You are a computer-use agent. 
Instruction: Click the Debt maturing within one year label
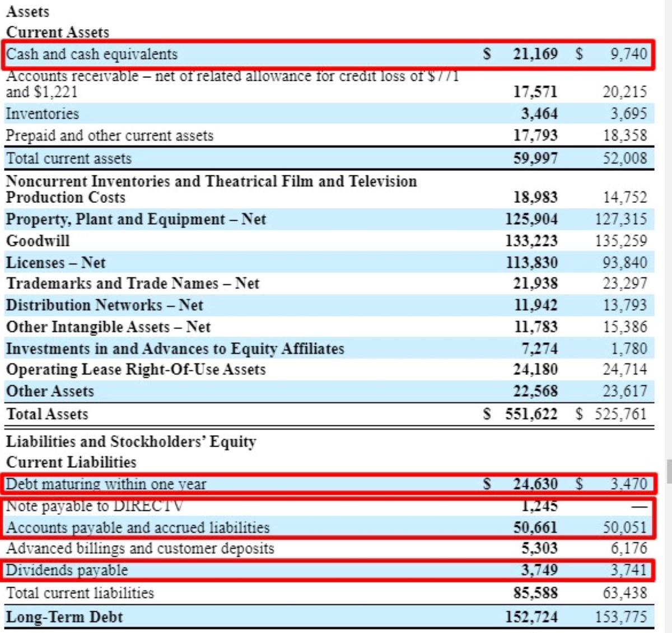click(106, 484)
